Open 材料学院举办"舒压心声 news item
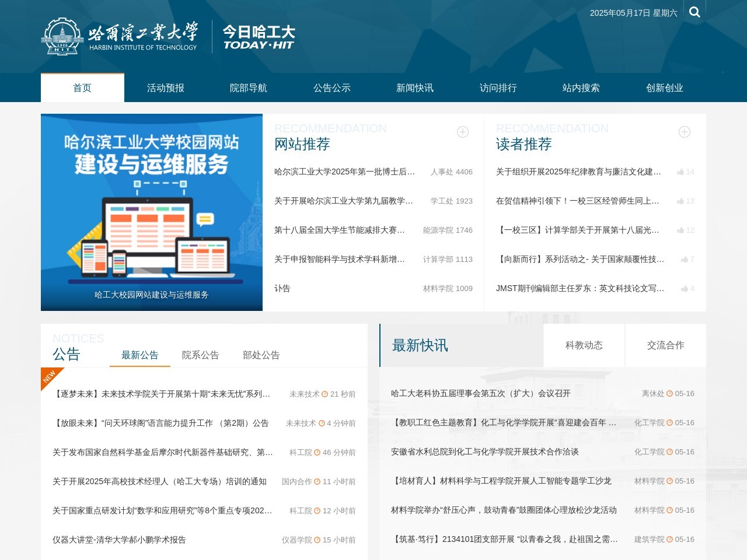Viewport: 747px width, 560px height. pos(504,510)
